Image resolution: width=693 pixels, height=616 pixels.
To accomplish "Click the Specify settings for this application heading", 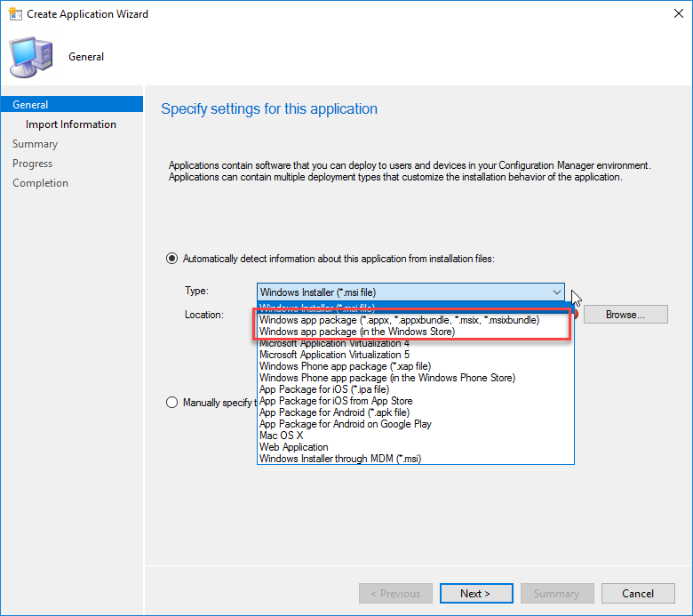I will point(269,108).
